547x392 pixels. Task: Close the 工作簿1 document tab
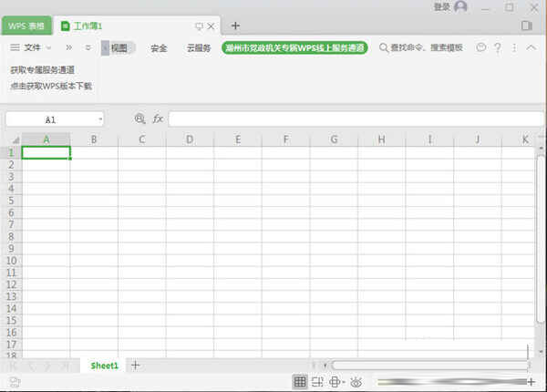[211, 26]
